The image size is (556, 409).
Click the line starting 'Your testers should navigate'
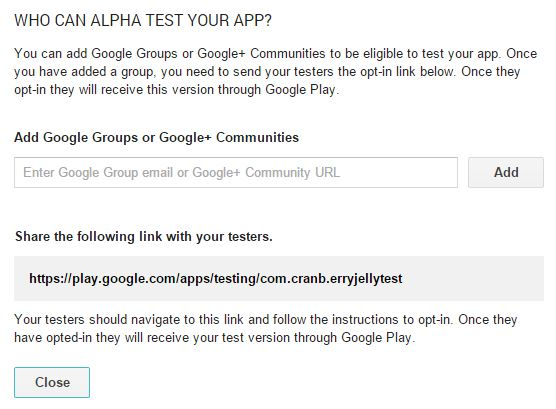coord(266,320)
